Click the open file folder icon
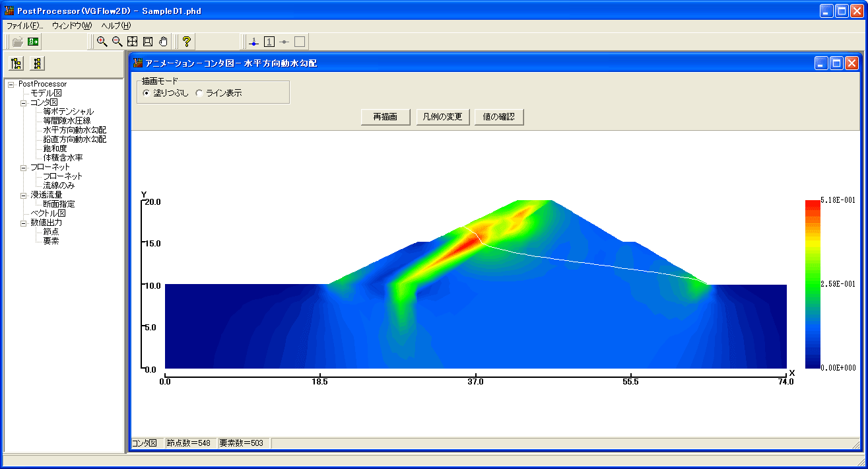 click(17, 42)
